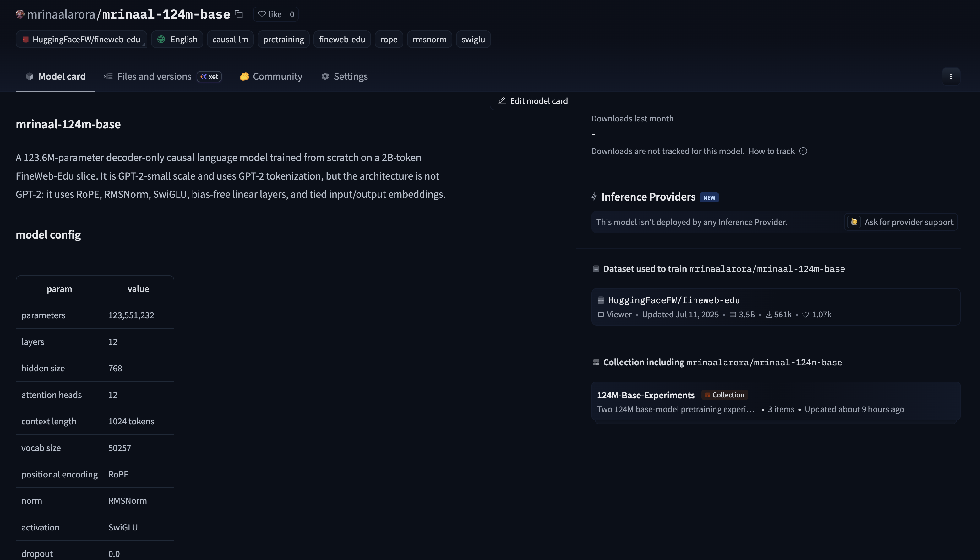Open the How to track link

point(771,151)
